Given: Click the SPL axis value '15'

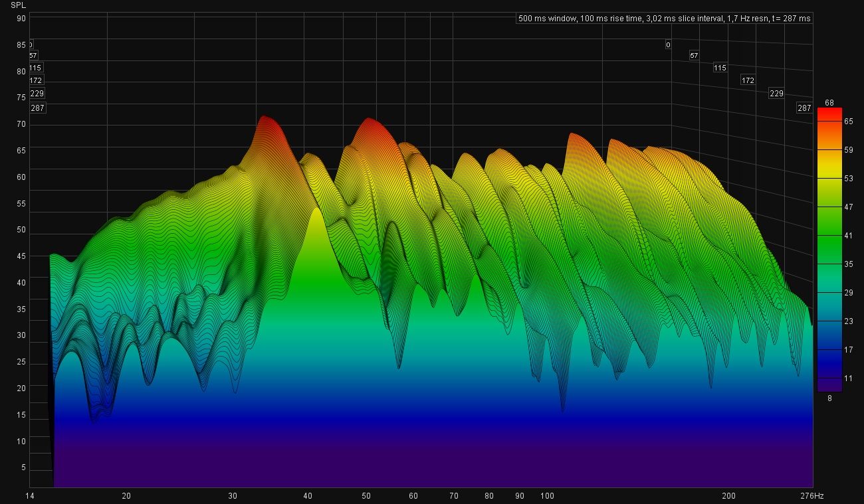Looking at the screenshot, I should click(21, 415).
